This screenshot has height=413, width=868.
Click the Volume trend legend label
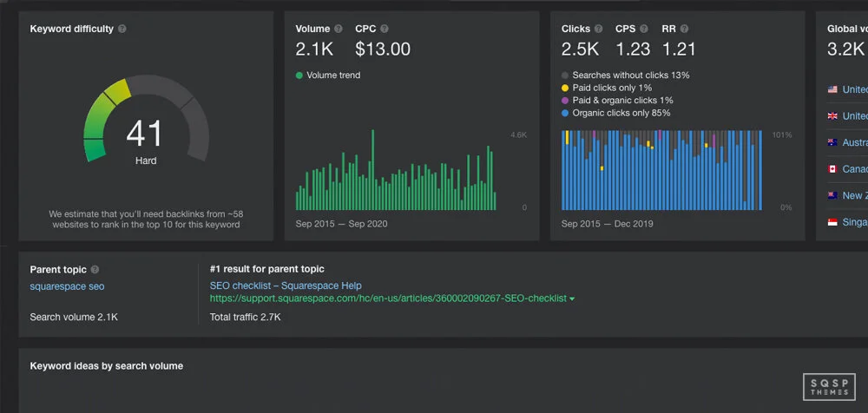coord(333,75)
